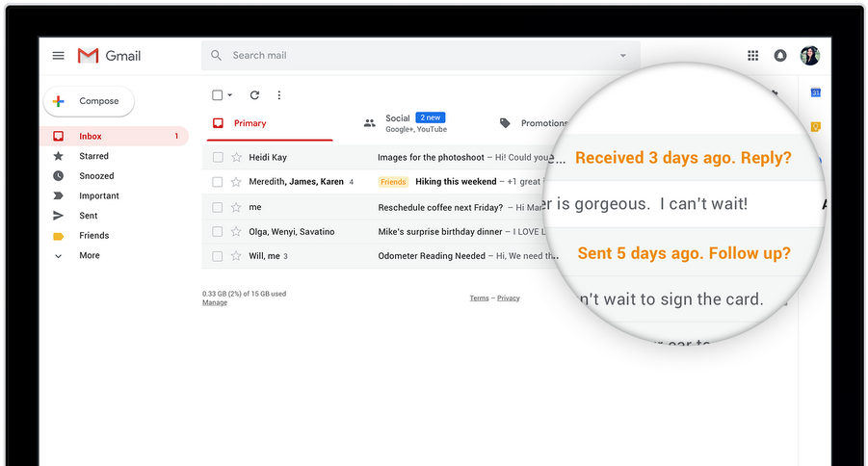Open the Sent folder label
868x466 pixels.
click(x=88, y=216)
